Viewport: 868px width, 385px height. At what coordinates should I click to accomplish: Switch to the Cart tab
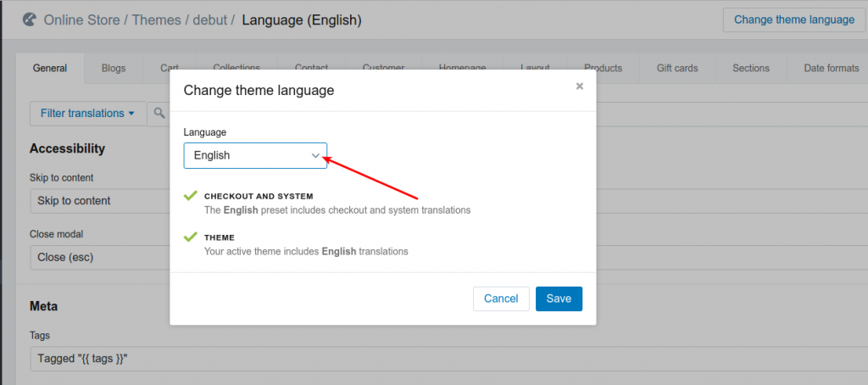[170, 68]
